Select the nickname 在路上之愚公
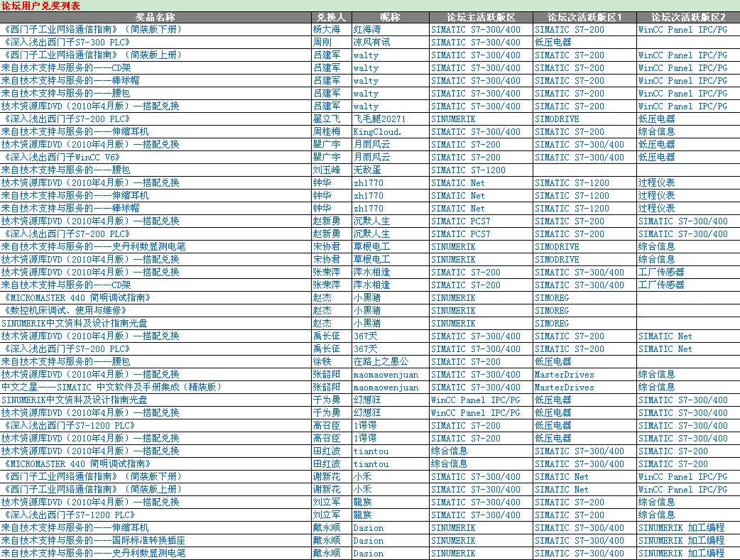Screen dimensions: 740x560 click(x=381, y=361)
